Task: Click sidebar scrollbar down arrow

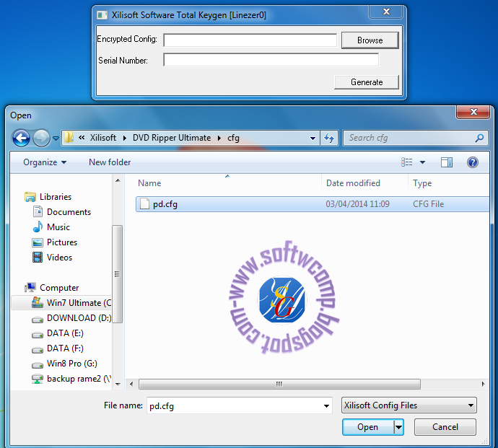Action: [118, 385]
